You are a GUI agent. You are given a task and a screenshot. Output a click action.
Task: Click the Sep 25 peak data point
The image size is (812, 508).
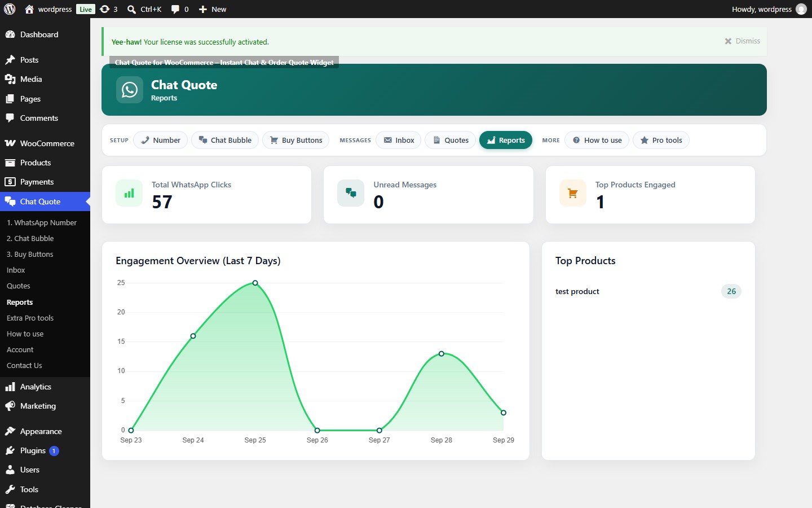click(255, 283)
